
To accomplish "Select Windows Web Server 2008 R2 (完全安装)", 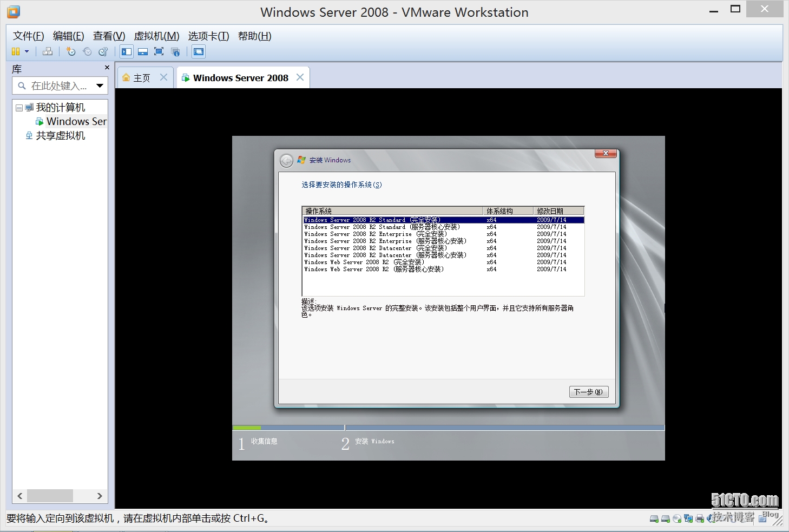I will pyautogui.click(x=443, y=262).
